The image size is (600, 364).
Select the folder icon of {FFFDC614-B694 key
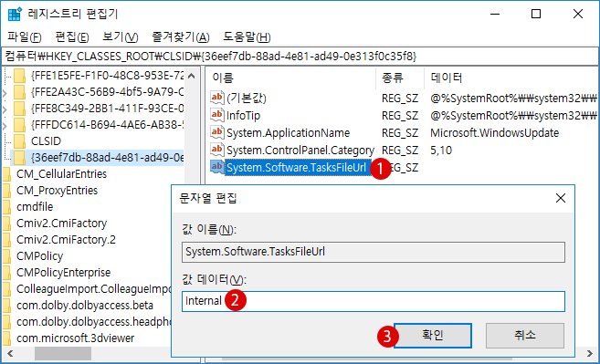pyautogui.click(x=19, y=125)
